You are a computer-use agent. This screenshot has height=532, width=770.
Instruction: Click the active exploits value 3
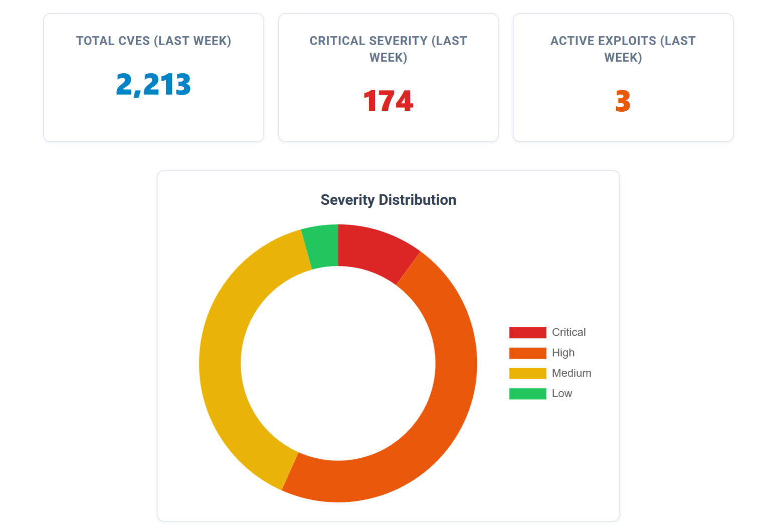pyautogui.click(x=623, y=101)
